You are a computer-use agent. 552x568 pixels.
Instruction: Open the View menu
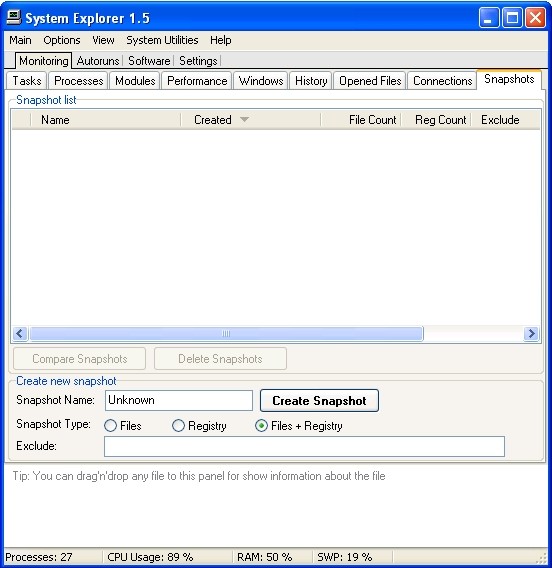tap(103, 40)
